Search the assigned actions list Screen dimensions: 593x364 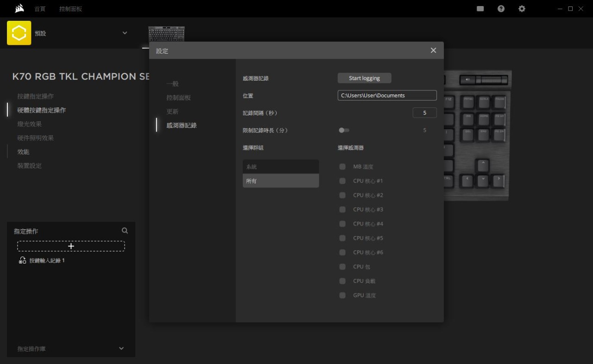click(x=125, y=231)
